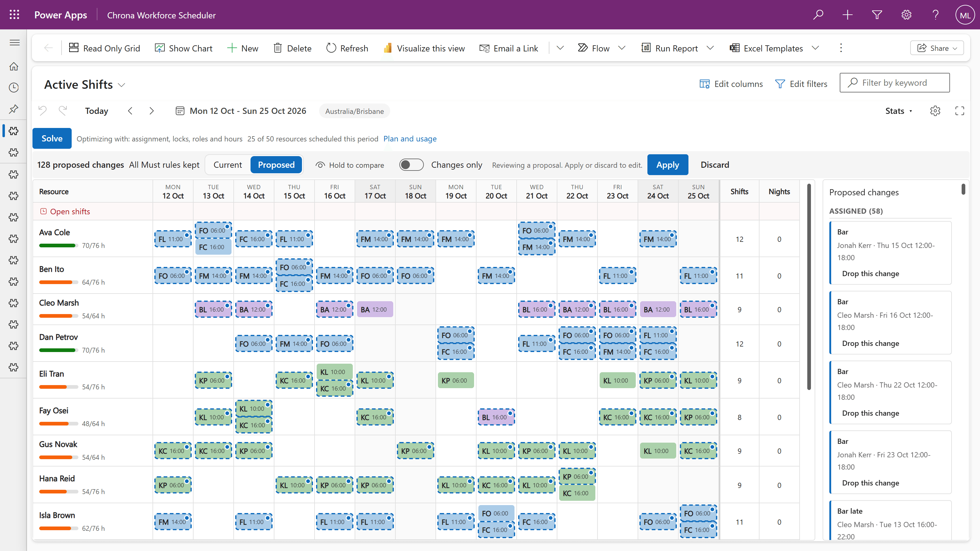Discard the proposal
Viewport: 980px width, 551px height.
(x=715, y=165)
